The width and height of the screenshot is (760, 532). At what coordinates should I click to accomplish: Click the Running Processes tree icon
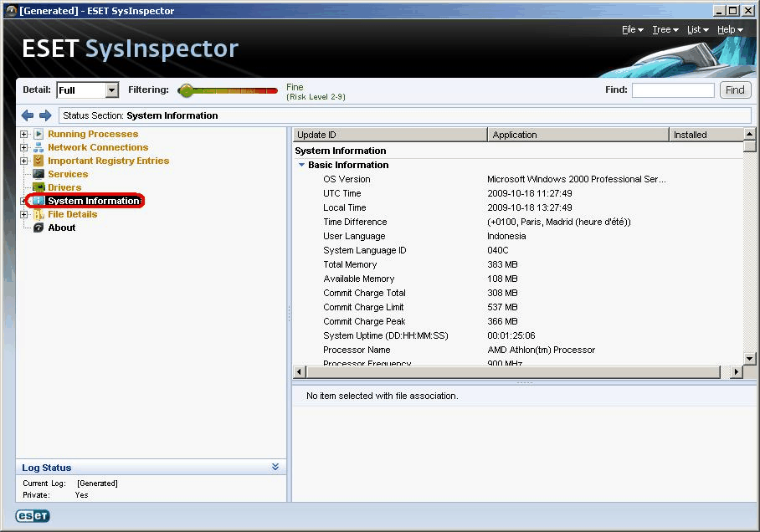click(39, 134)
